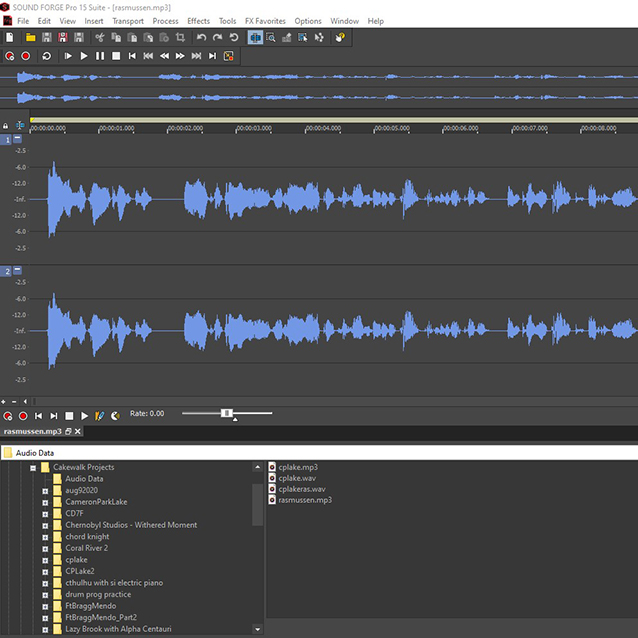
Task: Click the playback Rate slider handle
Action: pos(227,413)
